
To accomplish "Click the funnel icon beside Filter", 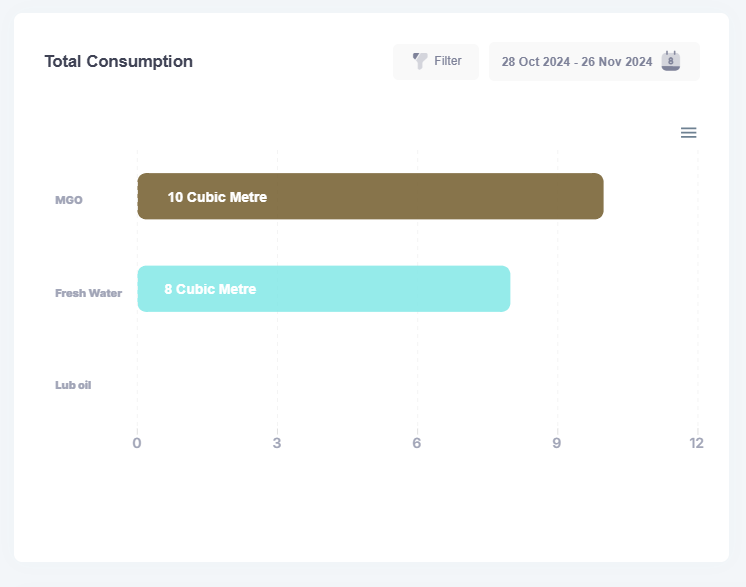I will coord(420,61).
